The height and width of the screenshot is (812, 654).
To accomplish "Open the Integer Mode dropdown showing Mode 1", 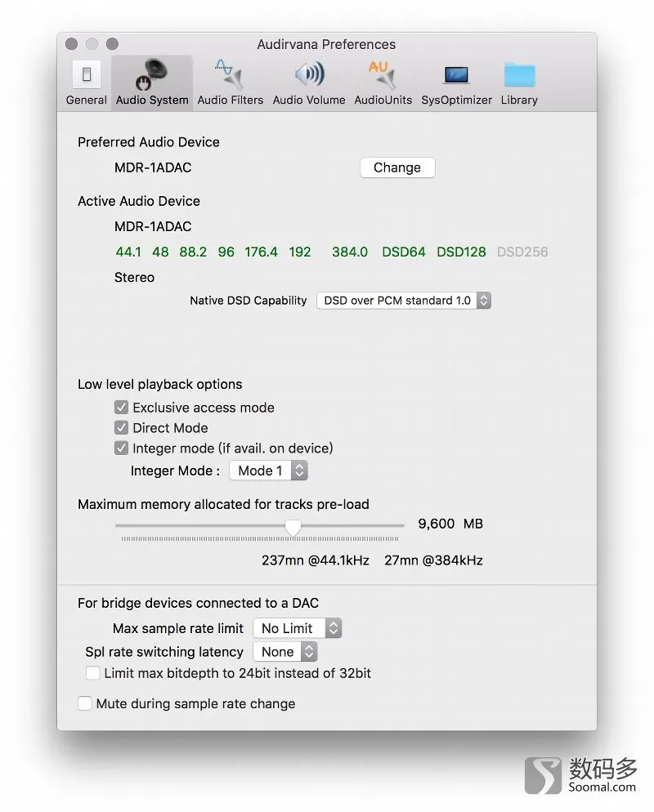I will tap(268, 471).
